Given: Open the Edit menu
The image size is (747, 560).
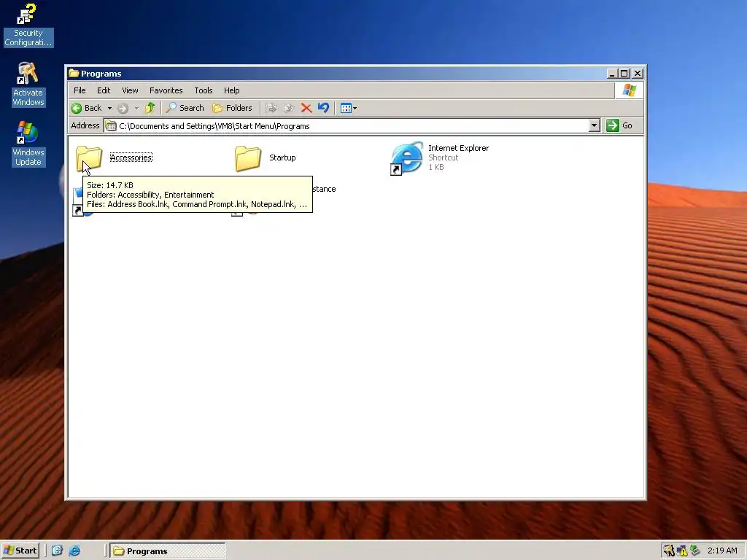Looking at the screenshot, I should click(104, 90).
